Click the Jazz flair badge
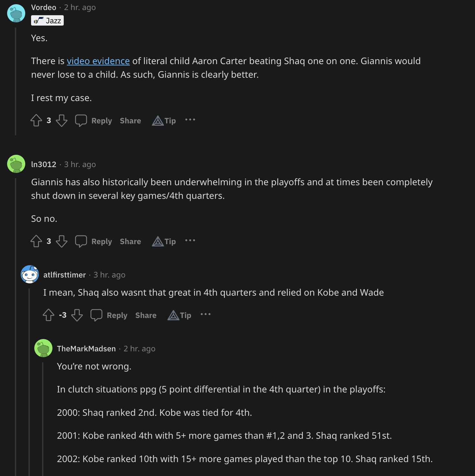This screenshot has height=476, width=475. click(x=48, y=21)
